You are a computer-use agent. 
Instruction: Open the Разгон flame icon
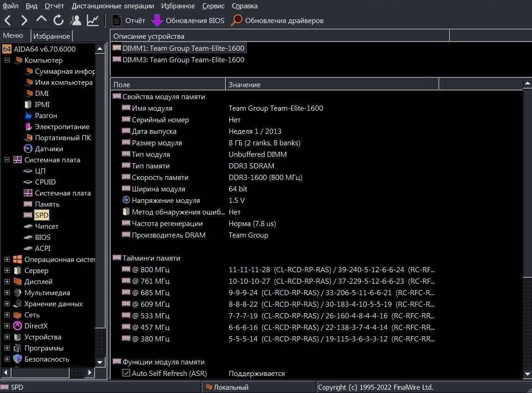[x=29, y=115]
